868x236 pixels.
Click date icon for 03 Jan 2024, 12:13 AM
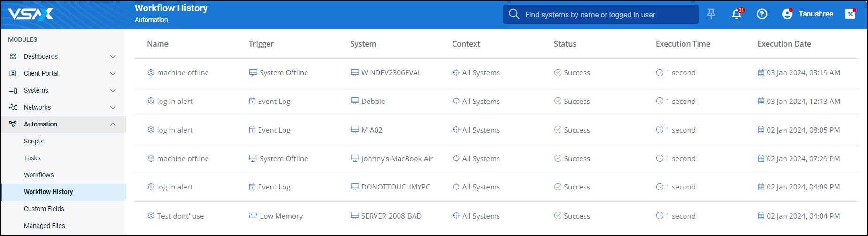point(761,101)
